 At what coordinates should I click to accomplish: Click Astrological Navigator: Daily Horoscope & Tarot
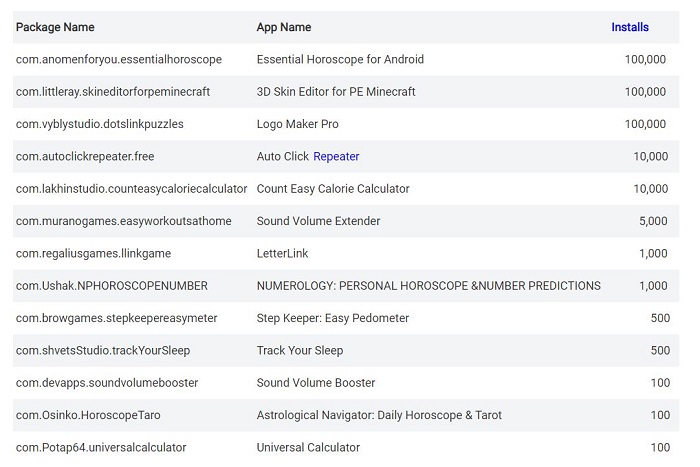[379, 415]
